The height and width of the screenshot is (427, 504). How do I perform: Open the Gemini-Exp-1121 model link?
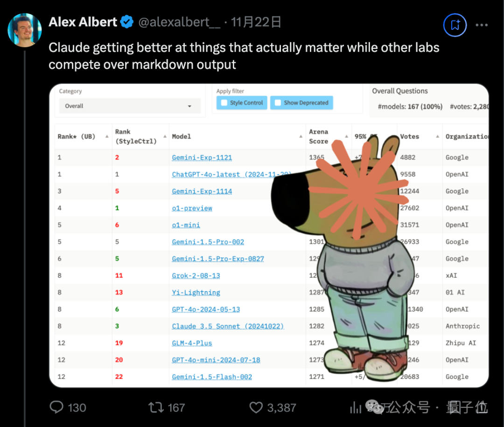click(203, 158)
